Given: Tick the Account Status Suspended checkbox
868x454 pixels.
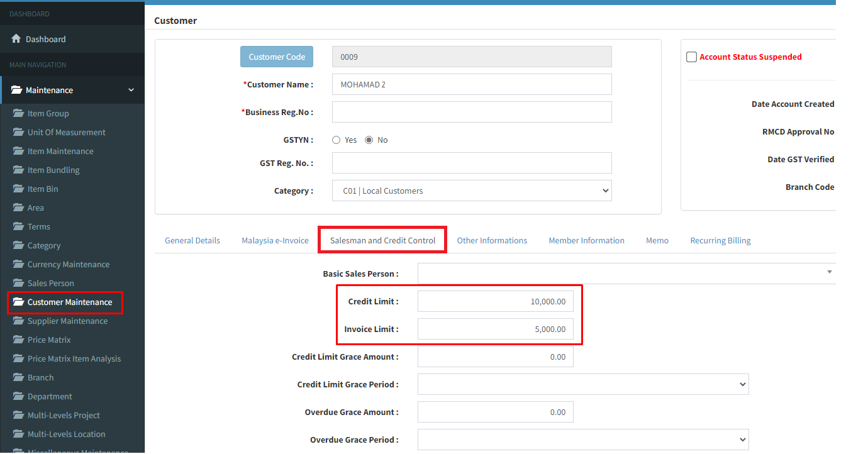Looking at the screenshot, I should (x=692, y=57).
